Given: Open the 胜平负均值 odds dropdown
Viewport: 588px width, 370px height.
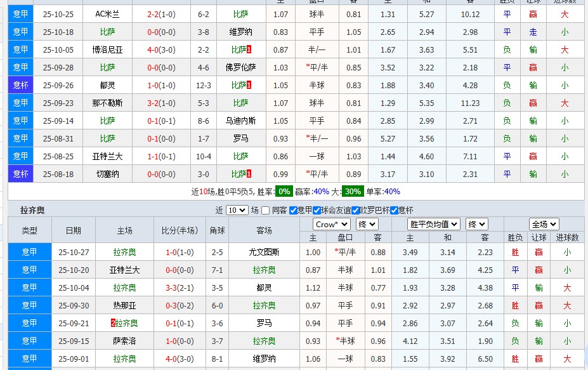Looking at the screenshot, I should click(x=433, y=225).
